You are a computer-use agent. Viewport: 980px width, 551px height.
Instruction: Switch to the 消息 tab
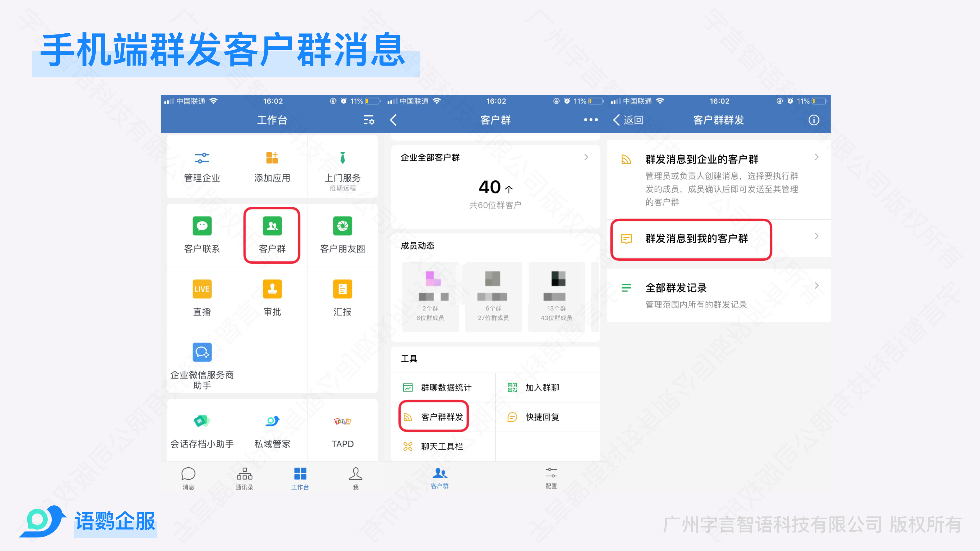pos(188,478)
